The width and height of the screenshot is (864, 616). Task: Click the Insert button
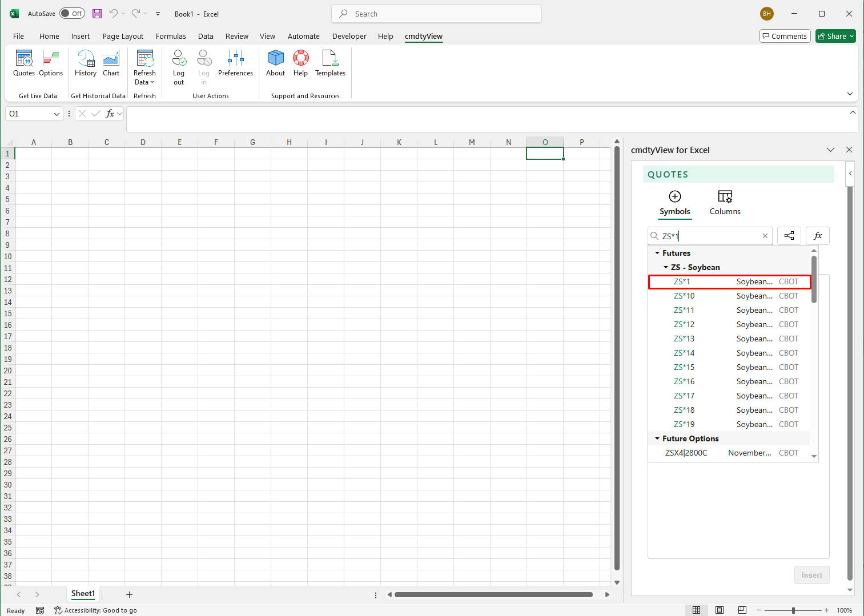point(811,575)
